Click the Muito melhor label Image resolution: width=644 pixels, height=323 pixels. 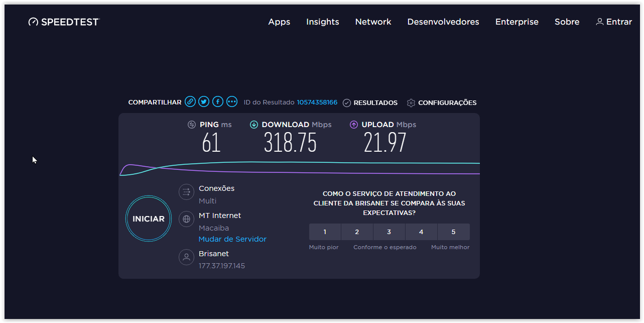tap(450, 247)
